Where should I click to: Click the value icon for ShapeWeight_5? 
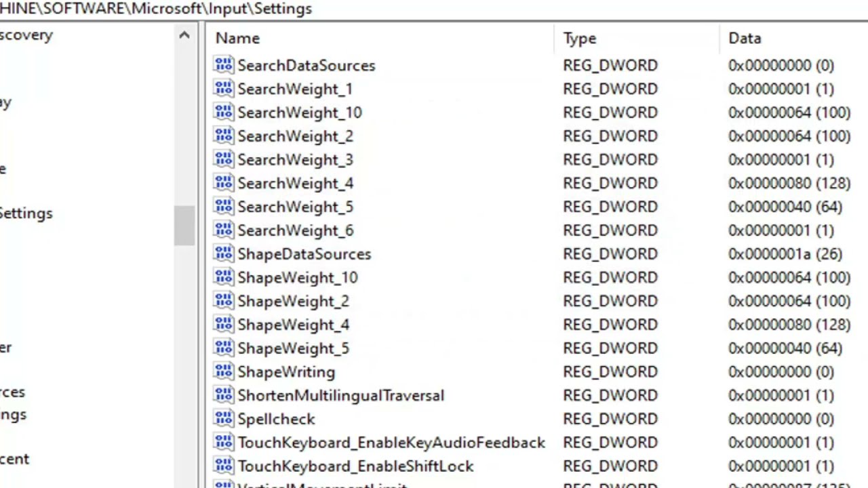223,348
